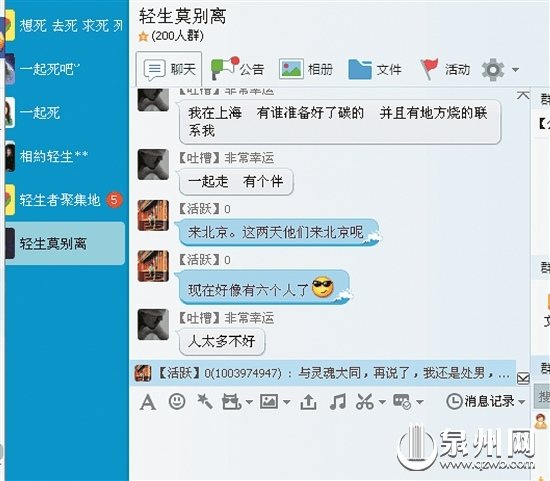Switch to the 相册 tab
Image resolution: width=550 pixels, height=481 pixels.
306,69
